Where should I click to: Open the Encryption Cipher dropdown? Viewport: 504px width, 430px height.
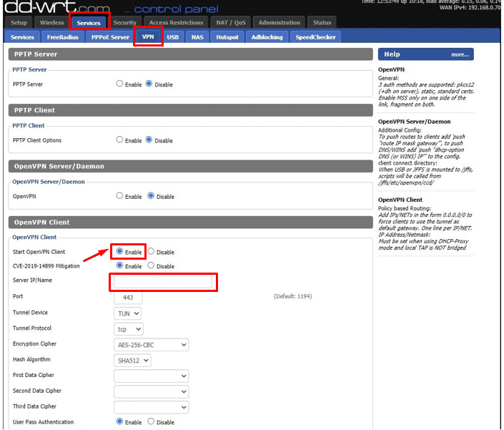(x=151, y=345)
